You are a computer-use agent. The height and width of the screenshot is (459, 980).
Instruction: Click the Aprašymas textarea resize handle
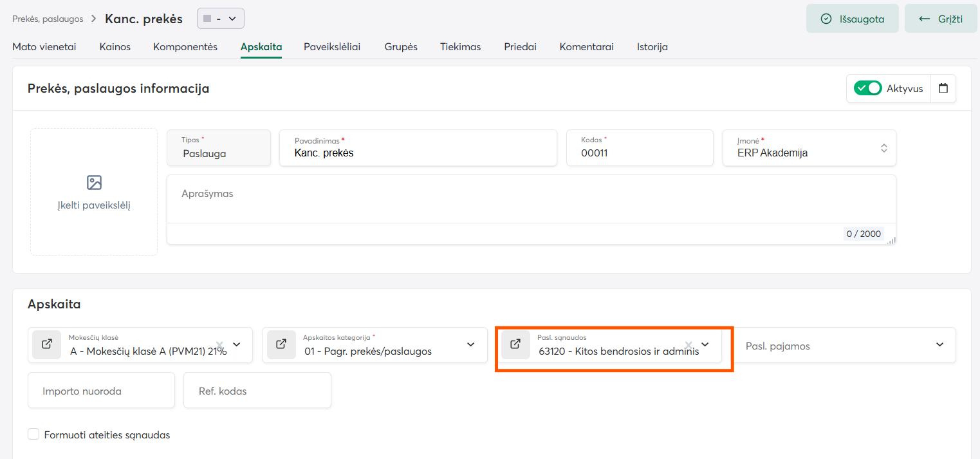(x=891, y=240)
